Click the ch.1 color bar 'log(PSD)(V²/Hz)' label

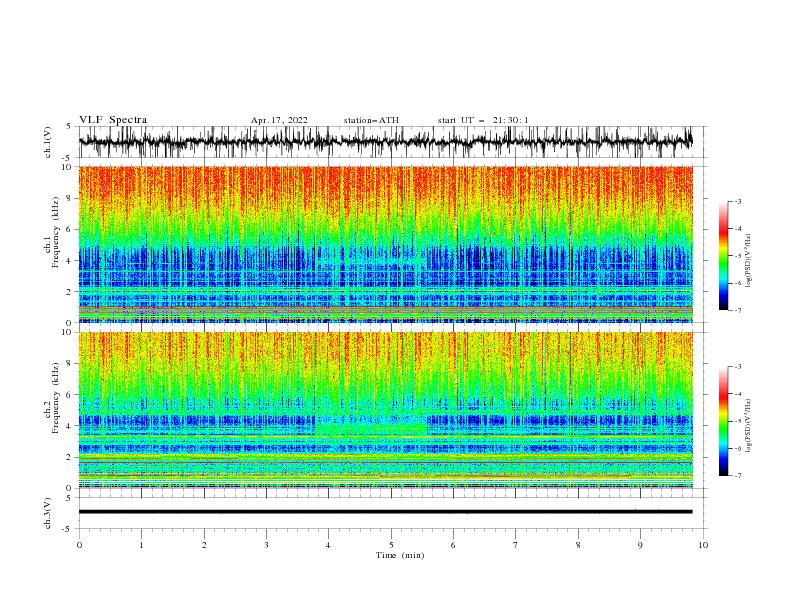[749, 261]
